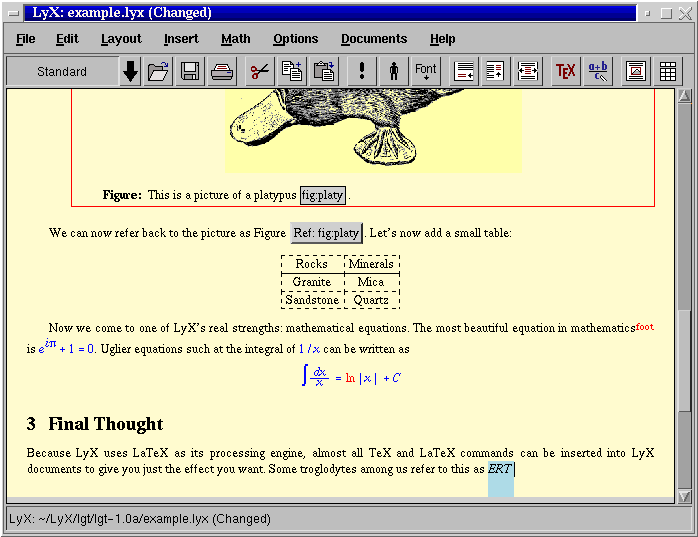This screenshot has height=537, width=698.
Task: Open the red foot footnote marker
Action: (x=645, y=327)
